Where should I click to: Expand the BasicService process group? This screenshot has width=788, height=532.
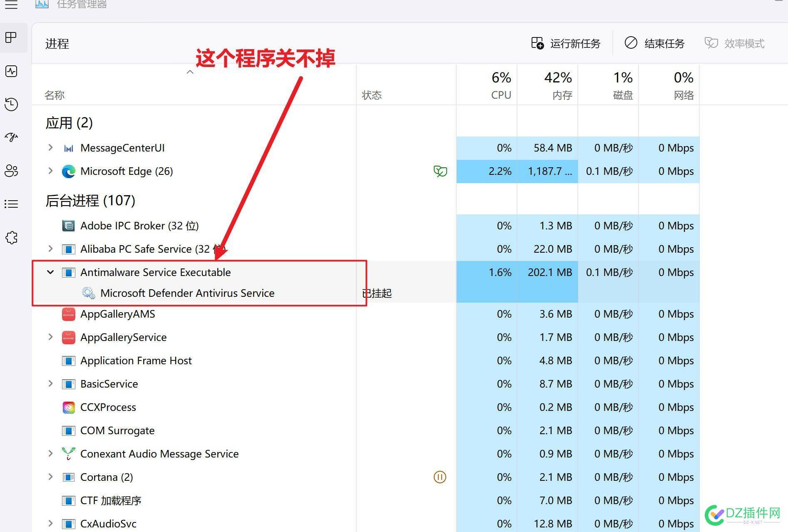pos(50,384)
